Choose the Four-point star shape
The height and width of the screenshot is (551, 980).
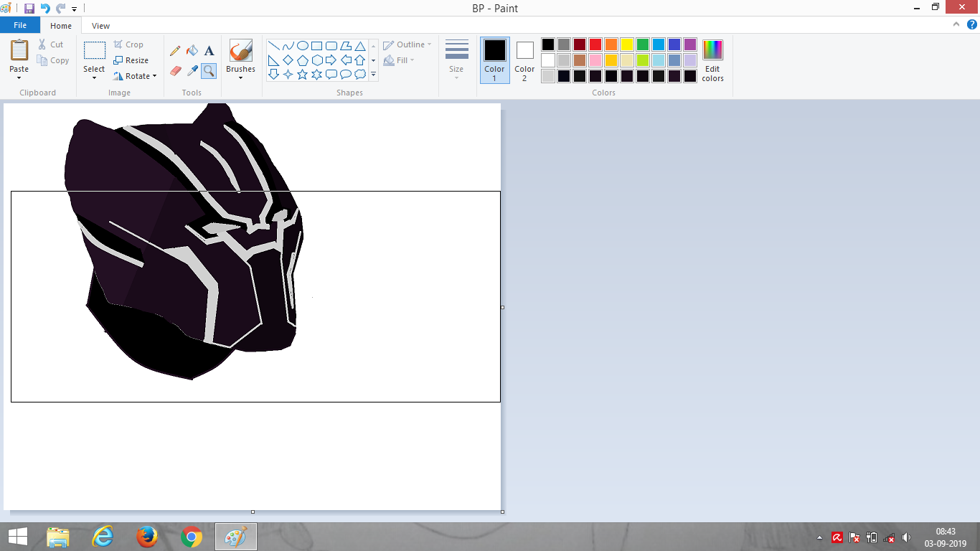(288, 74)
